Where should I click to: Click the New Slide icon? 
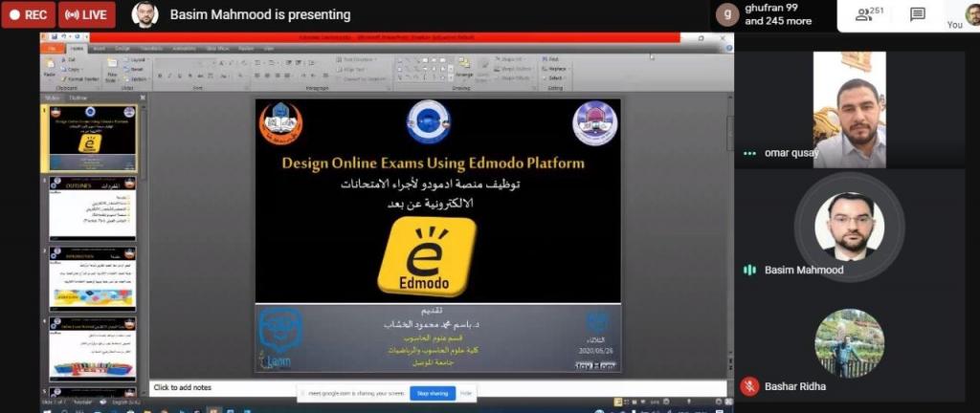[x=112, y=69]
